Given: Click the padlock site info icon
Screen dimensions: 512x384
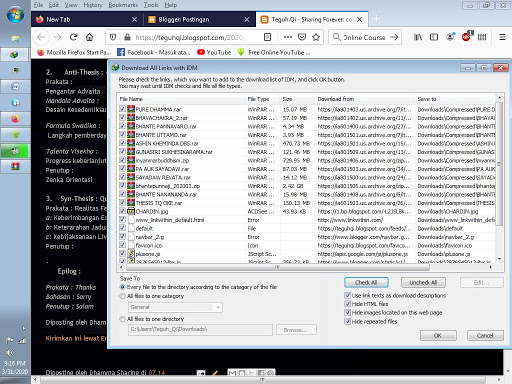Looking at the screenshot, I should tap(127, 37).
